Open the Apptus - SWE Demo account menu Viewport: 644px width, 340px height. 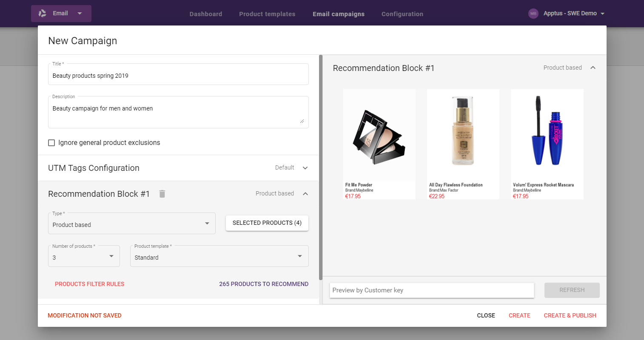point(574,14)
